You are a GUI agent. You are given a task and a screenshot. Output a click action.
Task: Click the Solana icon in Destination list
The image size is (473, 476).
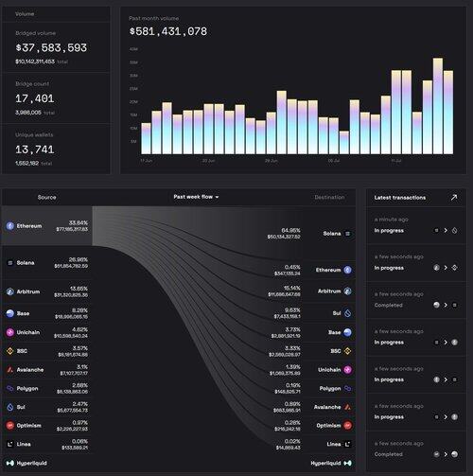pyautogui.click(x=347, y=234)
